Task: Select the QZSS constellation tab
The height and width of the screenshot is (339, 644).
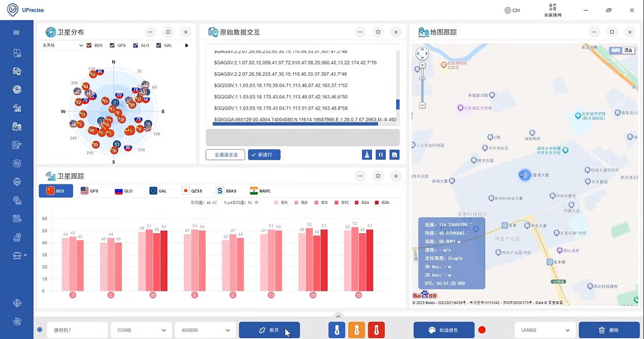Action: click(192, 191)
